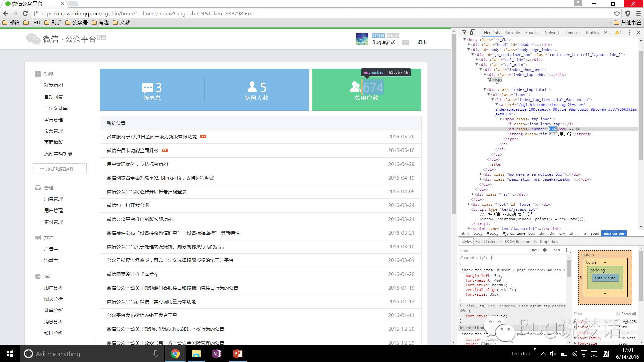Toggle the :hov element state button
The height and width of the screenshot is (362, 644).
coord(534,250)
